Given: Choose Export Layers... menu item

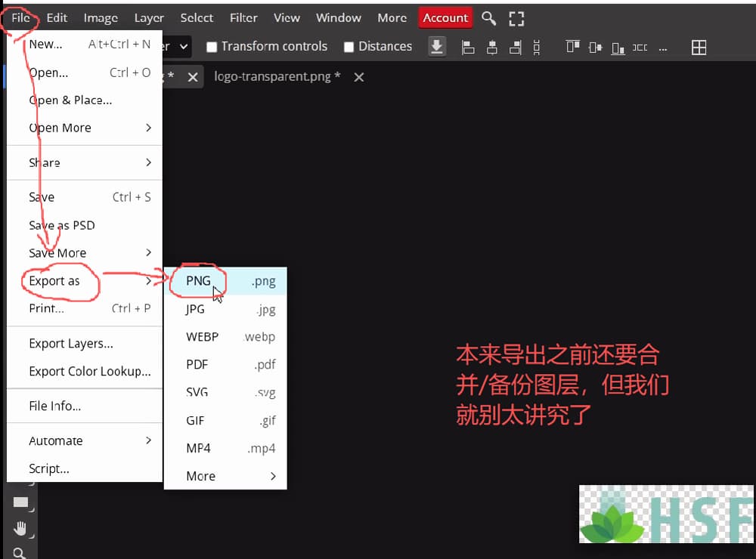Looking at the screenshot, I should [x=85, y=344].
